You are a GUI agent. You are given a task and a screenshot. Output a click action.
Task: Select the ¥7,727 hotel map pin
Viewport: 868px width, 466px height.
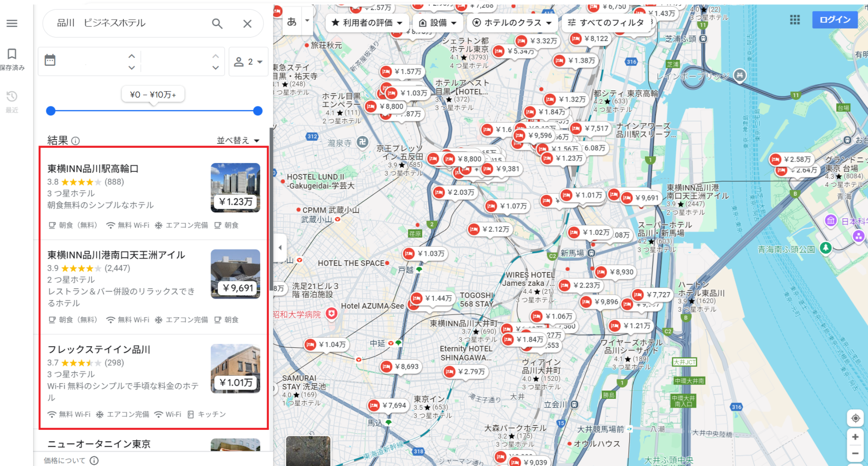[652, 295]
